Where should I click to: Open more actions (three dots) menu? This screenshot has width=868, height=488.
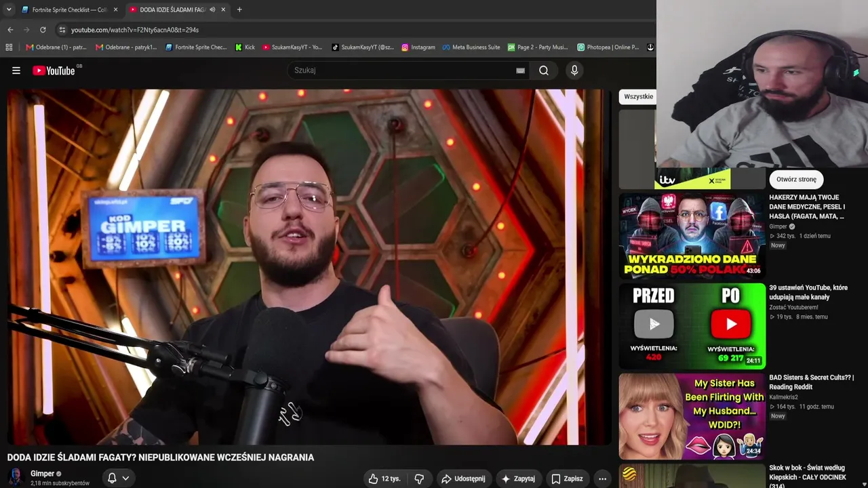pos(602,479)
